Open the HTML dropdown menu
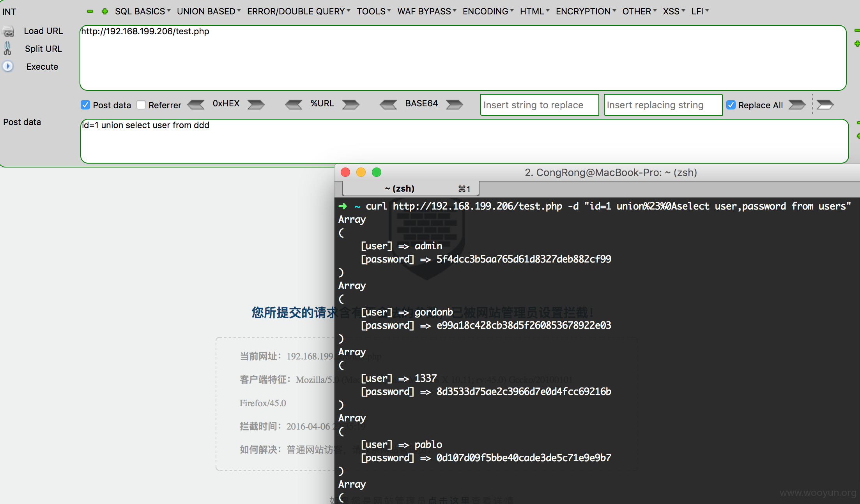 click(535, 11)
